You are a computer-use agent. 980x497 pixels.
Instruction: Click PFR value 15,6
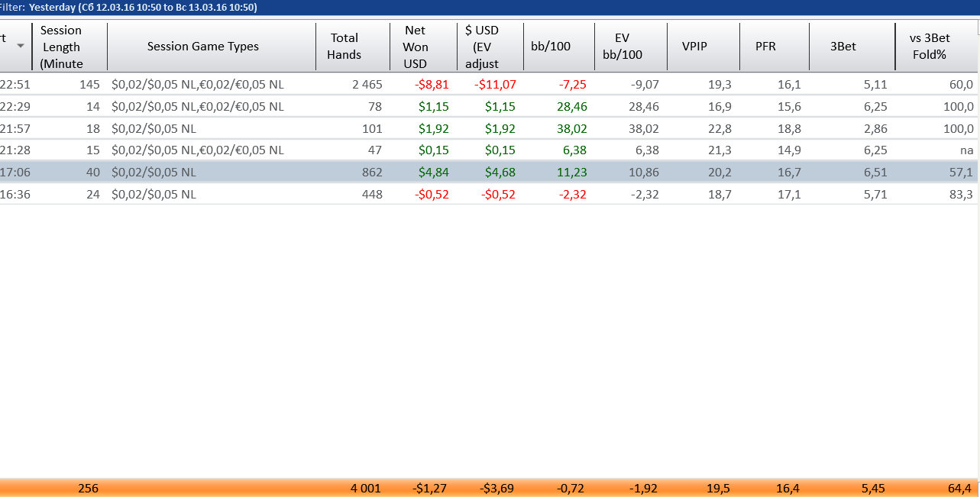point(788,107)
